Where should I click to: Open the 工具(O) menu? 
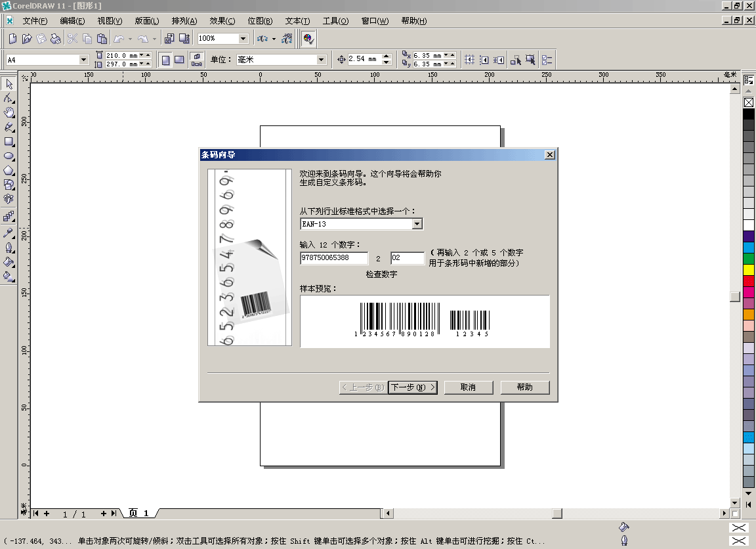335,21
